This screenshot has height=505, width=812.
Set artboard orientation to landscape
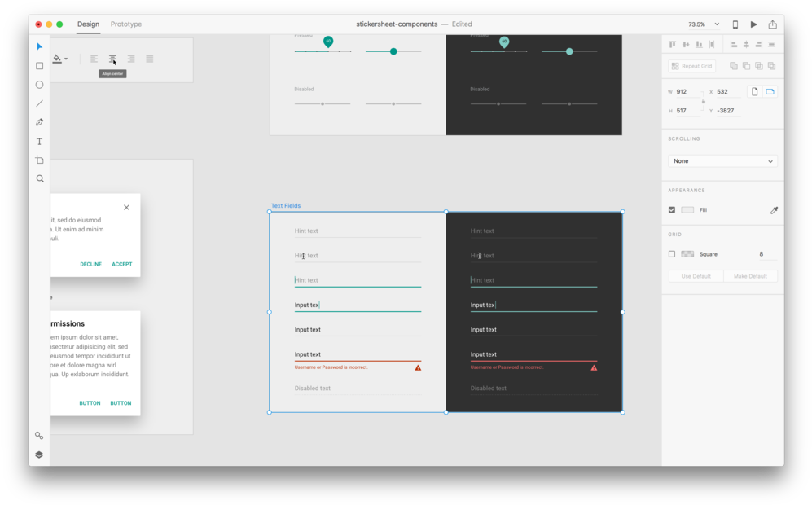(770, 92)
